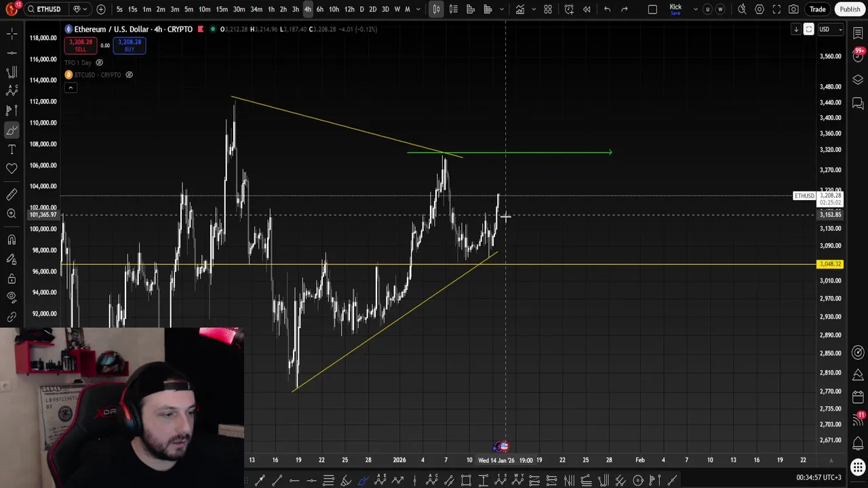
Task: Click the 00:34:57 UTC+3 timezone clock
Action: [818, 478]
